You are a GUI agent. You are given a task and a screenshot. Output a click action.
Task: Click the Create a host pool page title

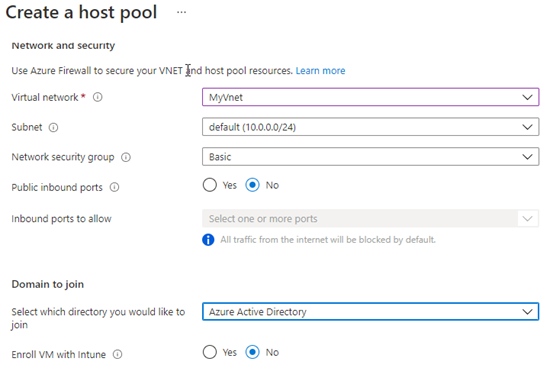click(81, 13)
